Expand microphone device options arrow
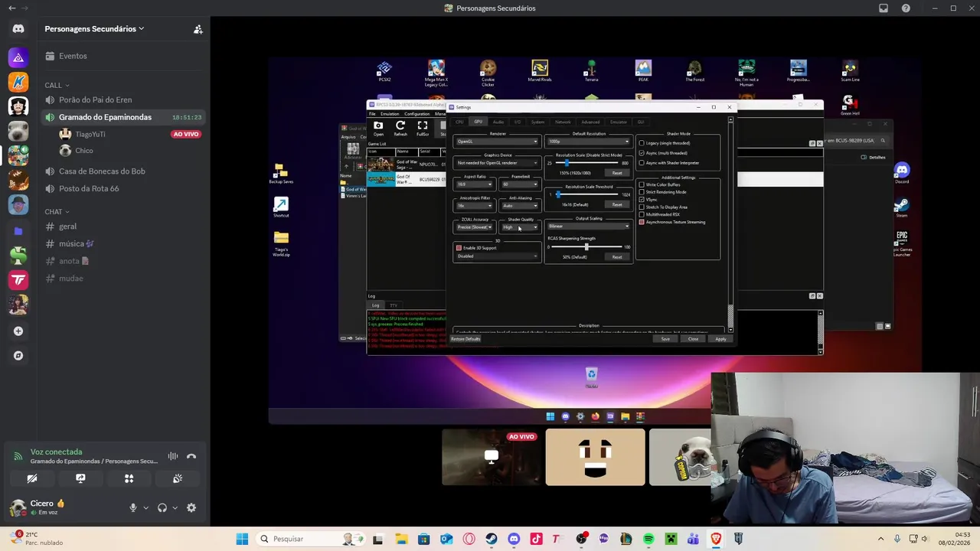 145,507
